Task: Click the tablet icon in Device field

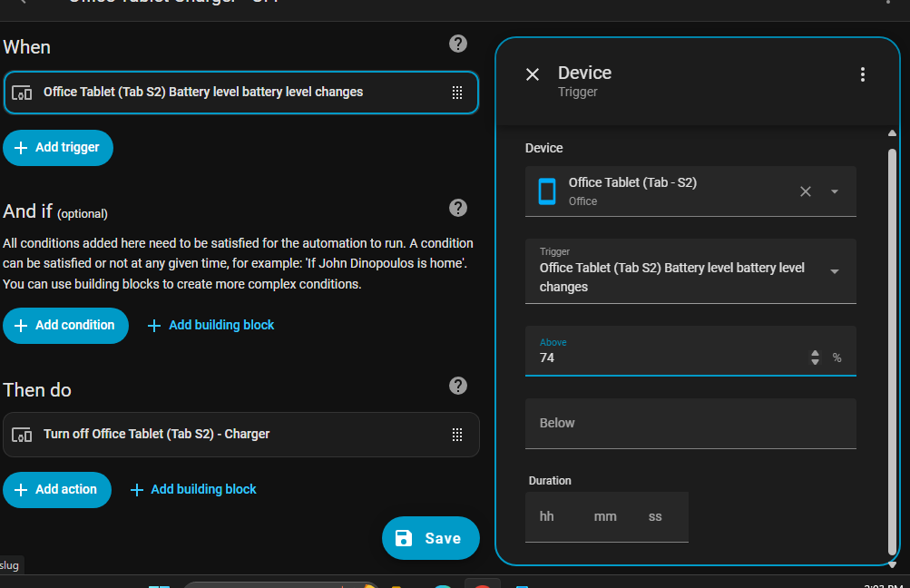Action: tap(547, 191)
